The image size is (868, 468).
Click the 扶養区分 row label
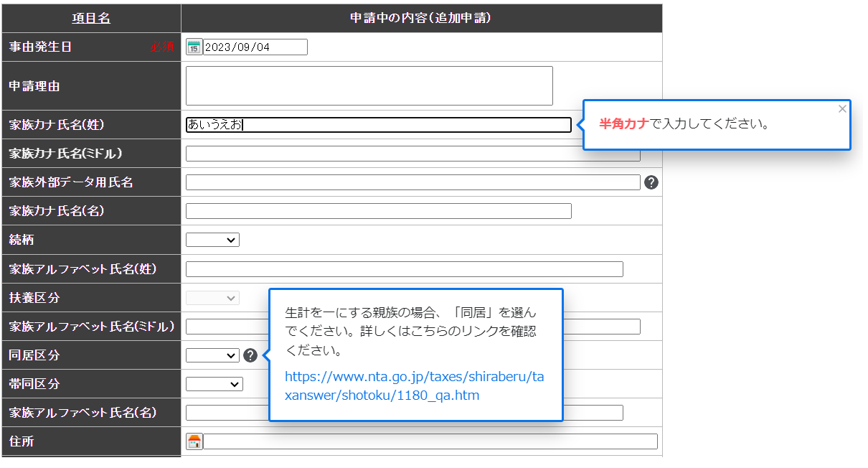coord(34,298)
